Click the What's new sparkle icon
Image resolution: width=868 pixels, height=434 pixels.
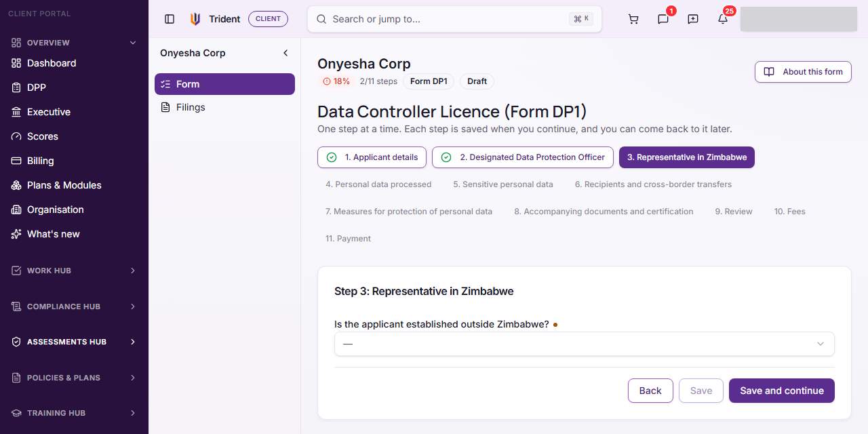[x=16, y=234]
